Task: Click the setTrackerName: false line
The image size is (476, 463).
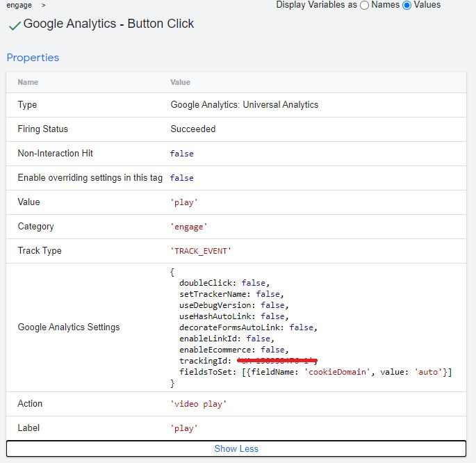Action: pyautogui.click(x=231, y=294)
